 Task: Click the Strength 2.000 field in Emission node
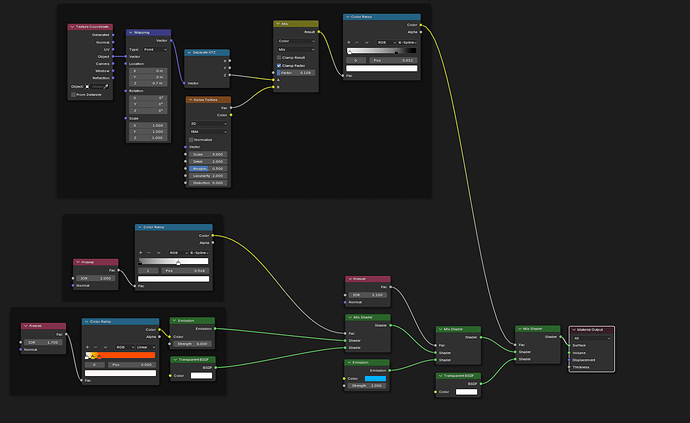point(367,386)
